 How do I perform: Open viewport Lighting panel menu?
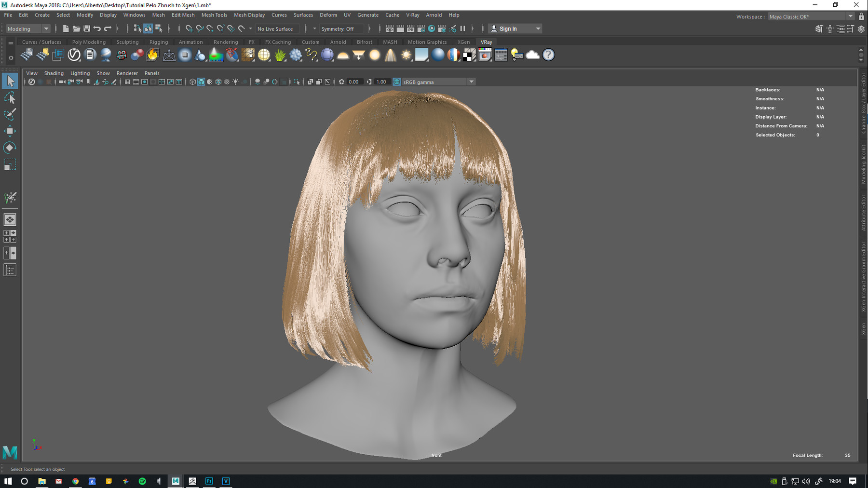click(80, 73)
